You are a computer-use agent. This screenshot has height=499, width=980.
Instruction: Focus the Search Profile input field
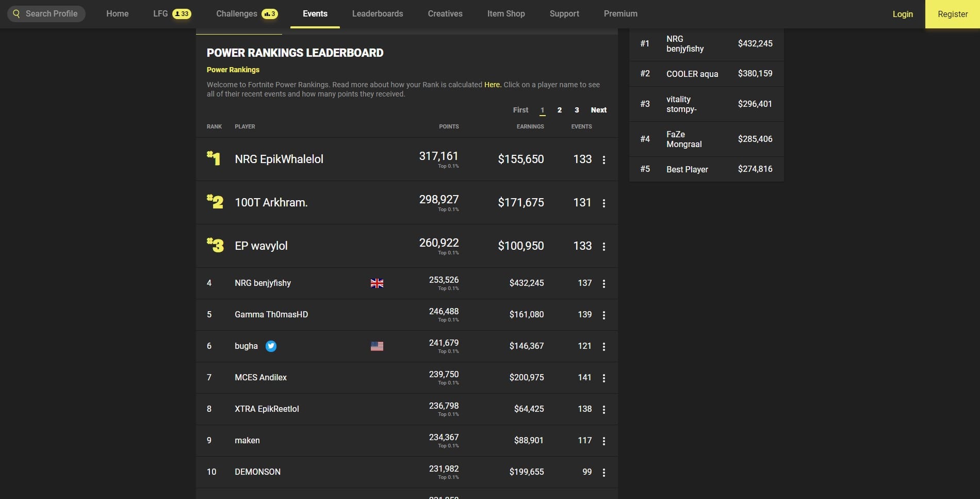tap(51, 14)
